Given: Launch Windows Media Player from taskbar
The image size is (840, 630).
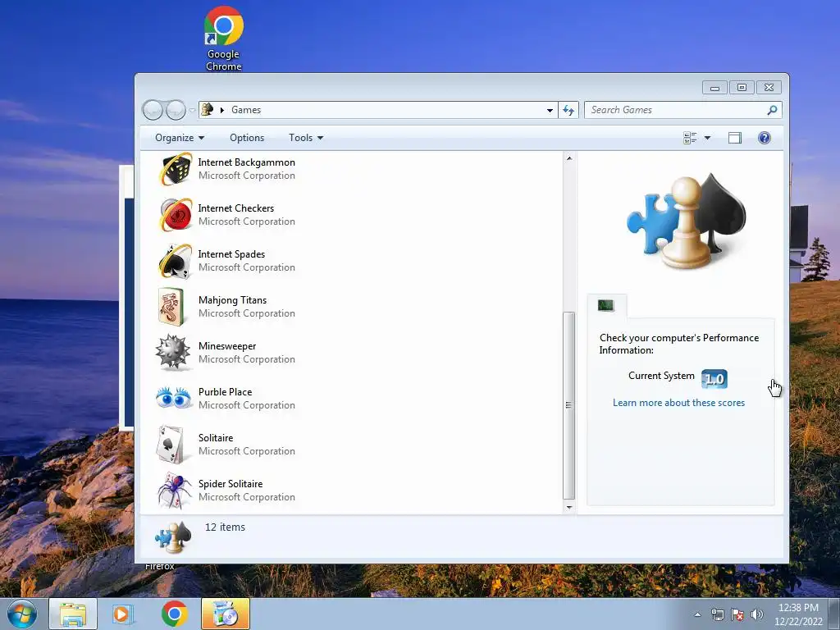Looking at the screenshot, I should (x=123, y=614).
